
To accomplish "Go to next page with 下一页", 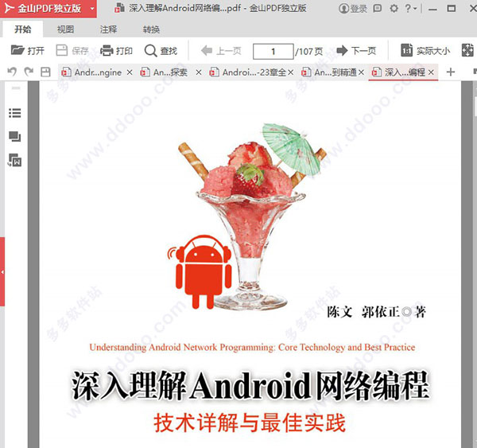I will pos(356,51).
